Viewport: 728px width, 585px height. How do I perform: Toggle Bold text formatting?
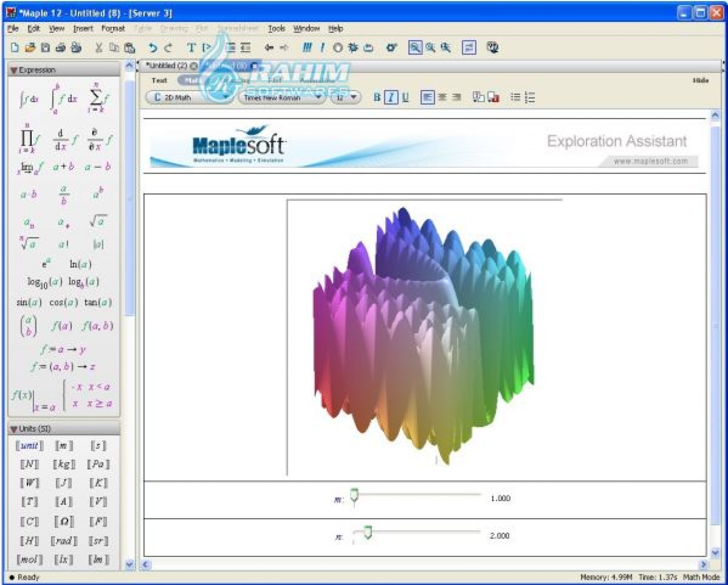378,97
